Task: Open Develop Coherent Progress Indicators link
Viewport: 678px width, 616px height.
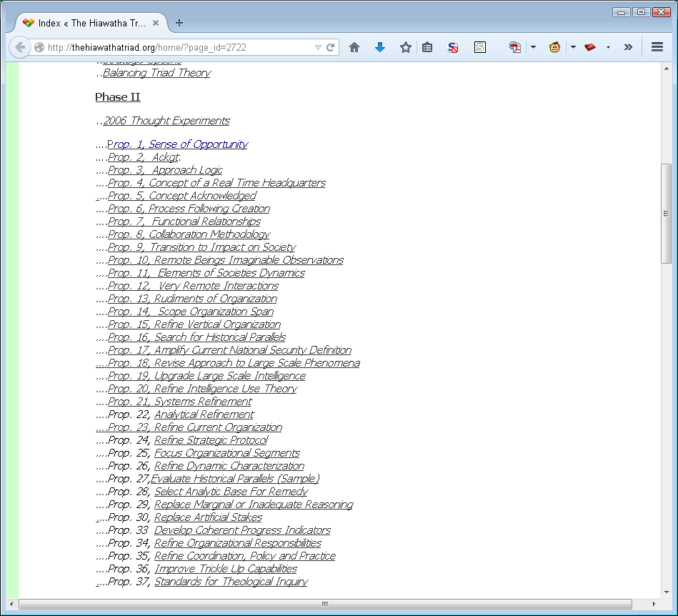Action: point(242,530)
